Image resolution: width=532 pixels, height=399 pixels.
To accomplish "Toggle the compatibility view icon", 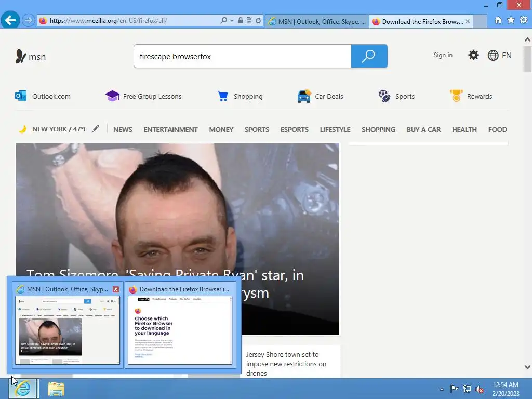I will click(249, 21).
